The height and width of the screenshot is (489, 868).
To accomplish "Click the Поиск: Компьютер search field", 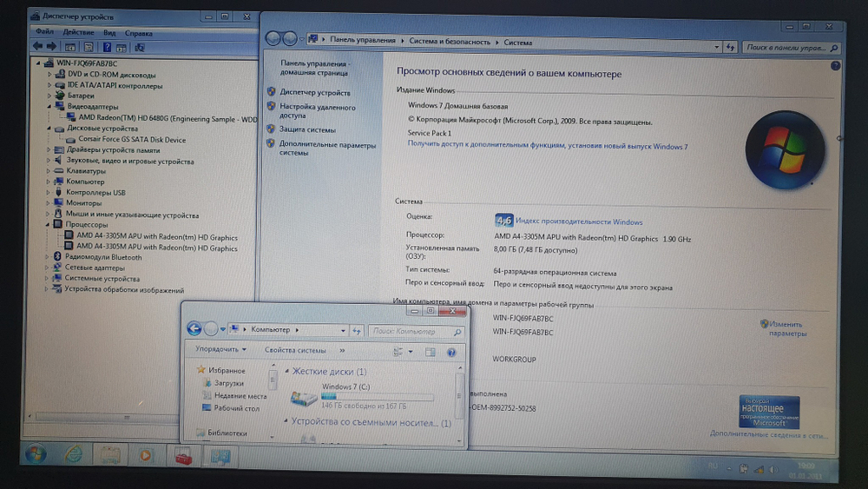I will click(416, 331).
